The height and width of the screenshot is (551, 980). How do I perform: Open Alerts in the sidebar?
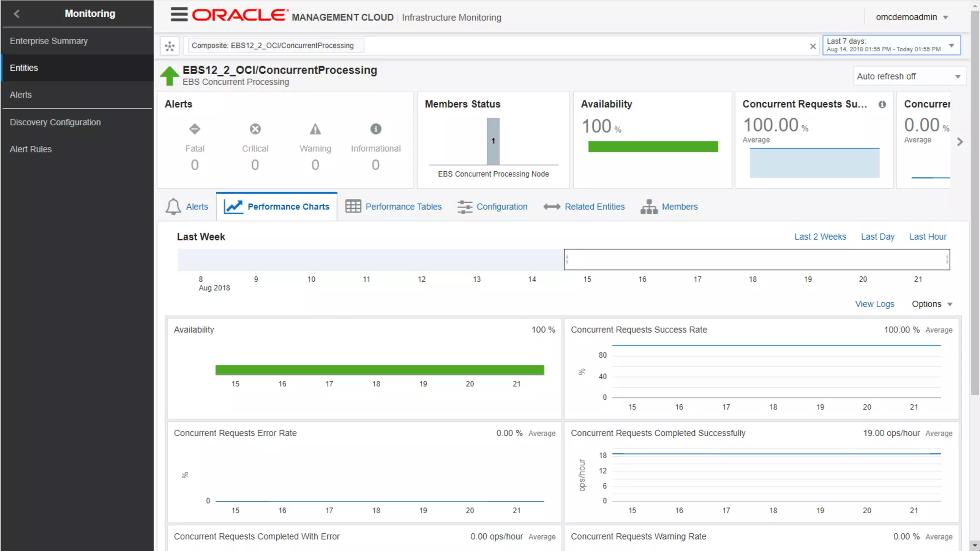pos(77,95)
